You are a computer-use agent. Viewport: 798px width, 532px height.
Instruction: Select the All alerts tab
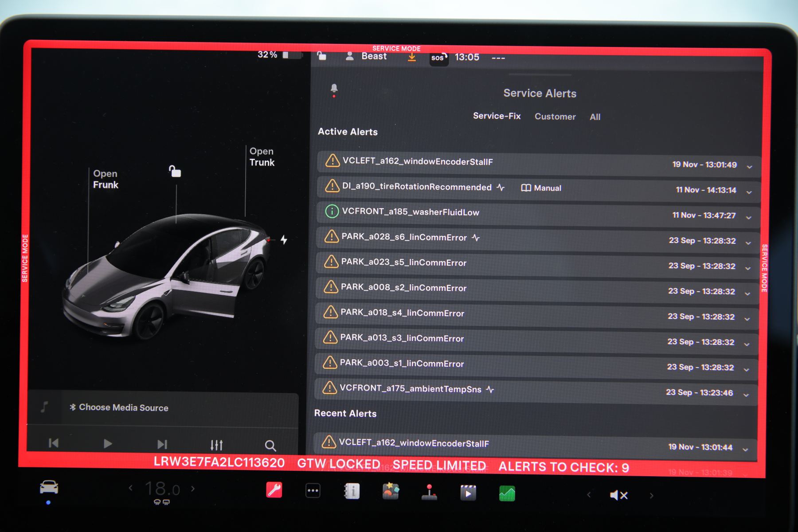pos(595,117)
